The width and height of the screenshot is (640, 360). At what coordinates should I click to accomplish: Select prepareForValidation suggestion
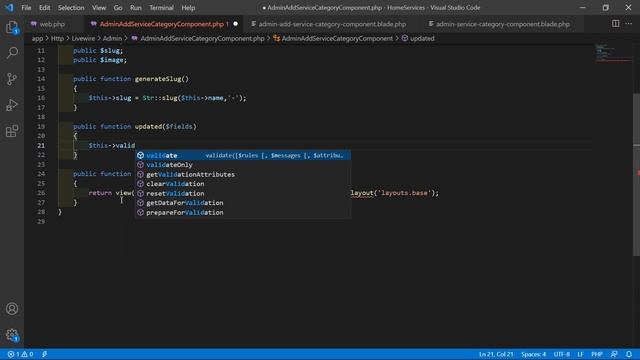click(242, 213)
